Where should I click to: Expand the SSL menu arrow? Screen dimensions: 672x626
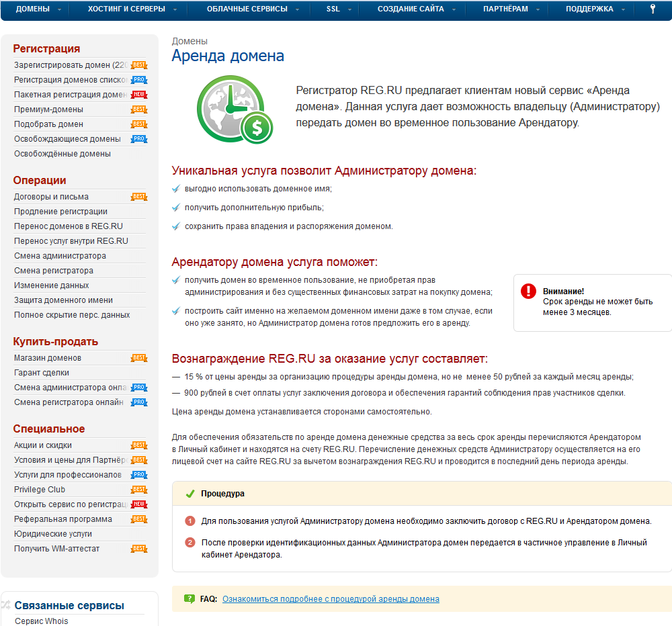click(x=349, y=9)
